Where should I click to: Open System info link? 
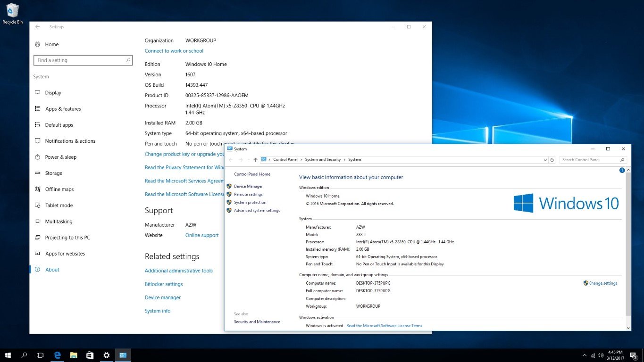[158, 311]
